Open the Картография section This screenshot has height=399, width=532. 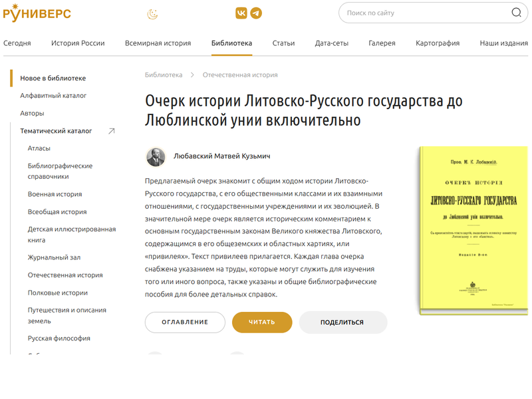pos(438,43)
